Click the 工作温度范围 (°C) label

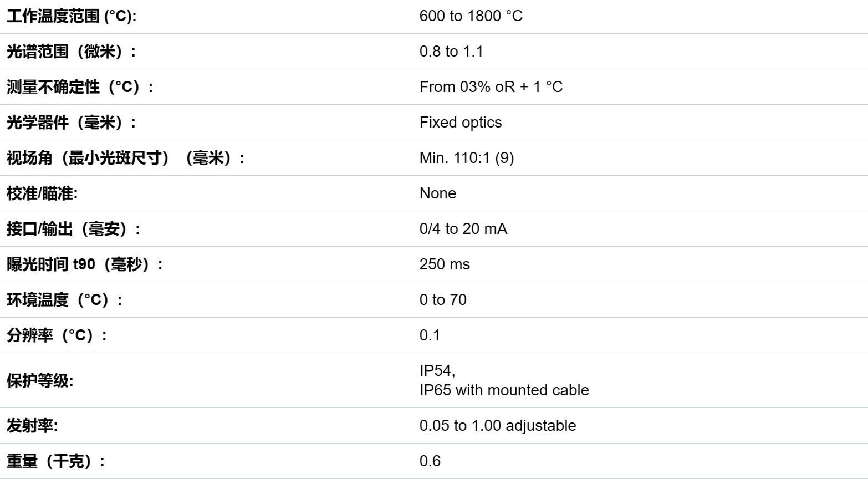tap(71, 16)
